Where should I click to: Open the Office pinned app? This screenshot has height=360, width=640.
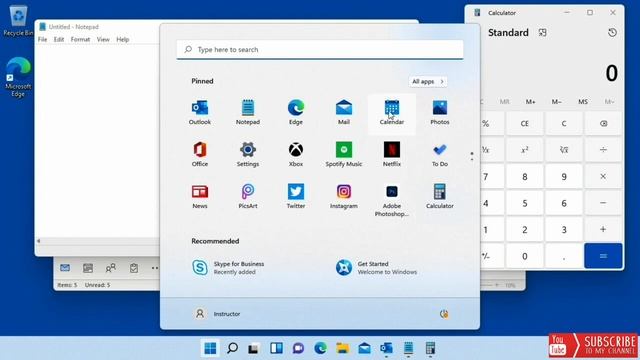200,155
